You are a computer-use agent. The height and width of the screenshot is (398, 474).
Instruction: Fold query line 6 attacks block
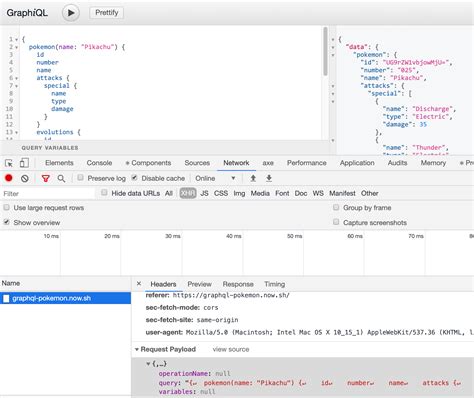coord(16,78)
